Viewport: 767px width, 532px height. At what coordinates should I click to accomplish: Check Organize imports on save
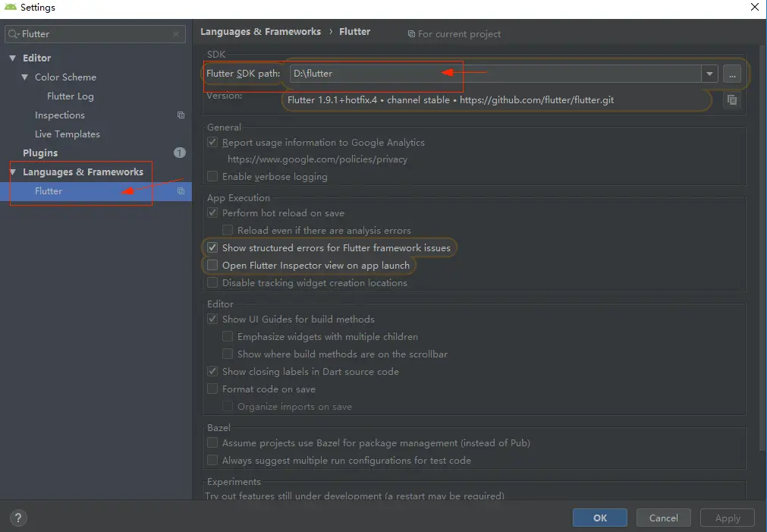(228, 406)
